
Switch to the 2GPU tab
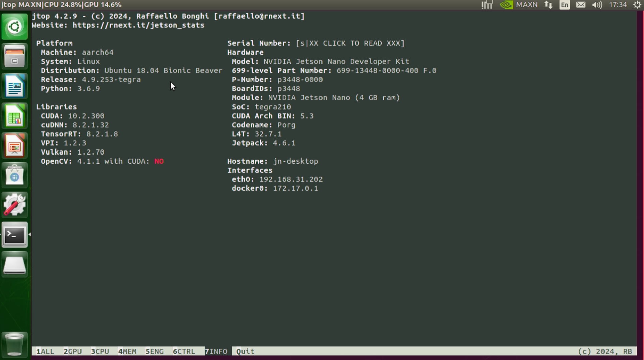(x=72, y=351)
